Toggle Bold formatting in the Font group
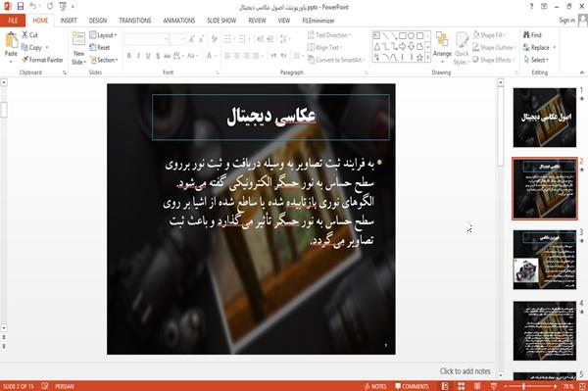The width and height of the screenshot is (588, 391). point(129,56)
